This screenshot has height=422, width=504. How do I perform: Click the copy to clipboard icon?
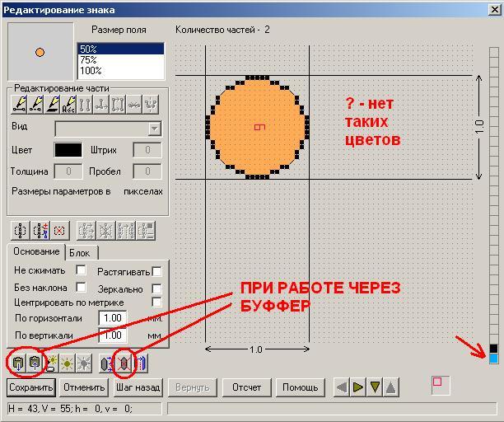tap(18, 363)
